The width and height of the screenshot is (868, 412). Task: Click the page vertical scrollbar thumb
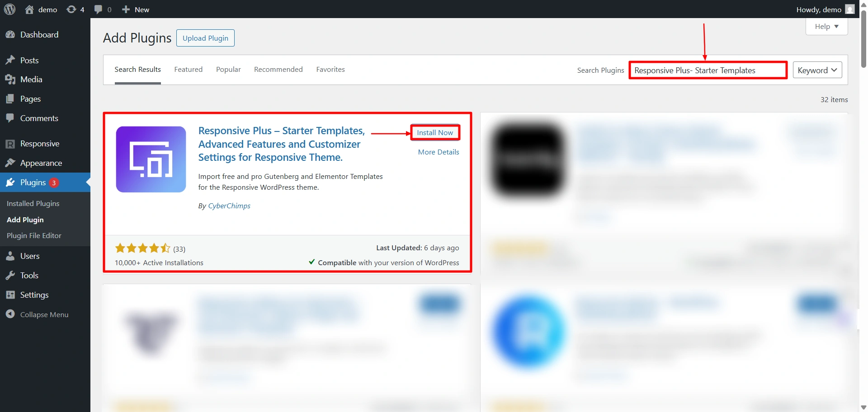pos(864,38)
